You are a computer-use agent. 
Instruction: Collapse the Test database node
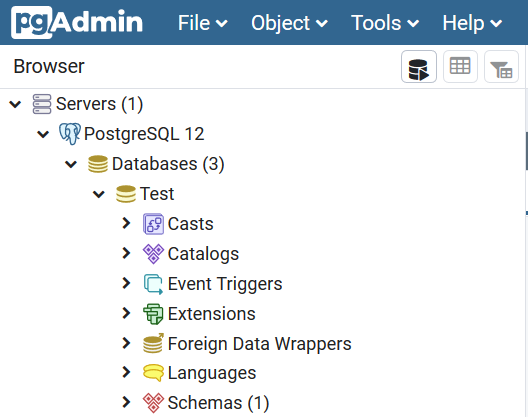(x=99, y=194)
